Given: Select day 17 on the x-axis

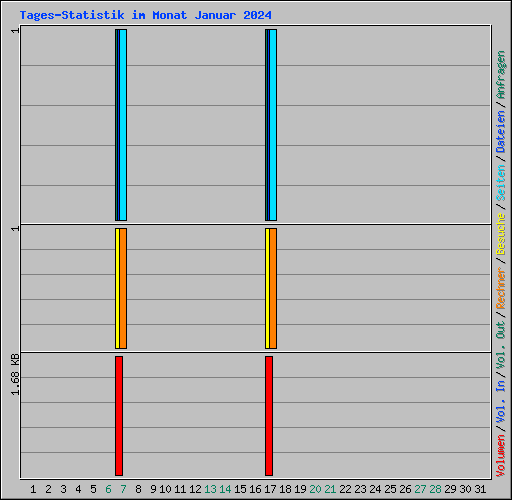Looking at the screenshot, I should click(270, 489).
